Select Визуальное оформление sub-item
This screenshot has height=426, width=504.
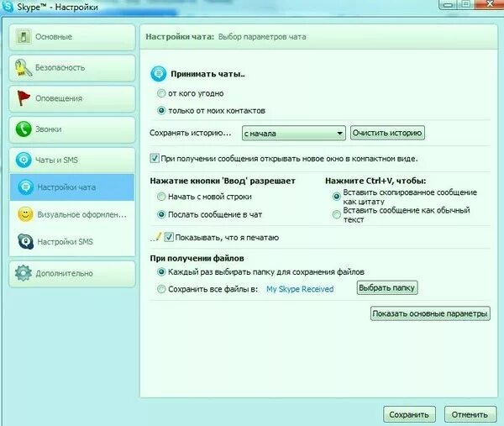tap(72, 214)
